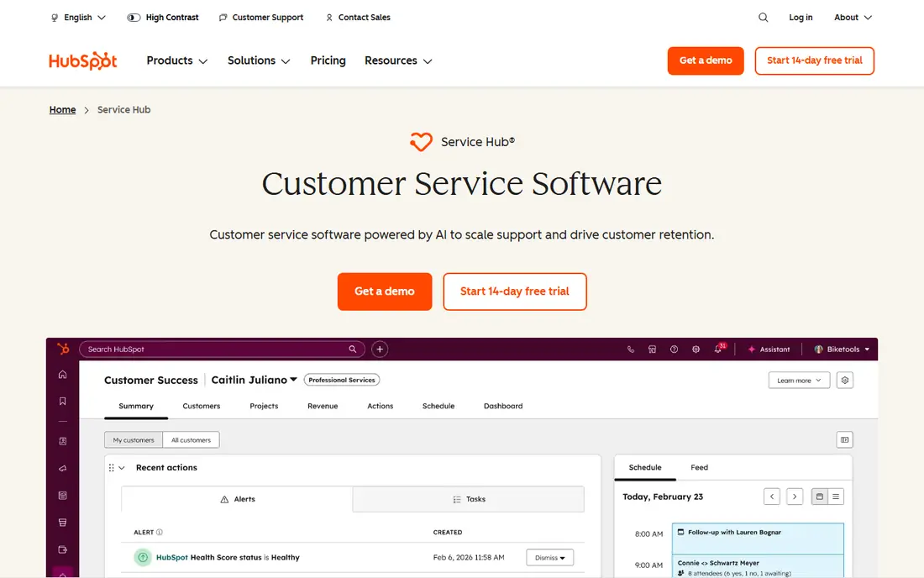Click the magnifier inside Search HubSpot field
This screenshot has height=578, width=924.
click(x=353, y=349)
